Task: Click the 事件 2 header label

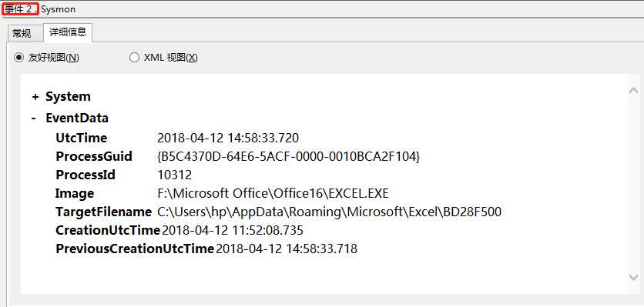Action: click(x=20, y=9)
